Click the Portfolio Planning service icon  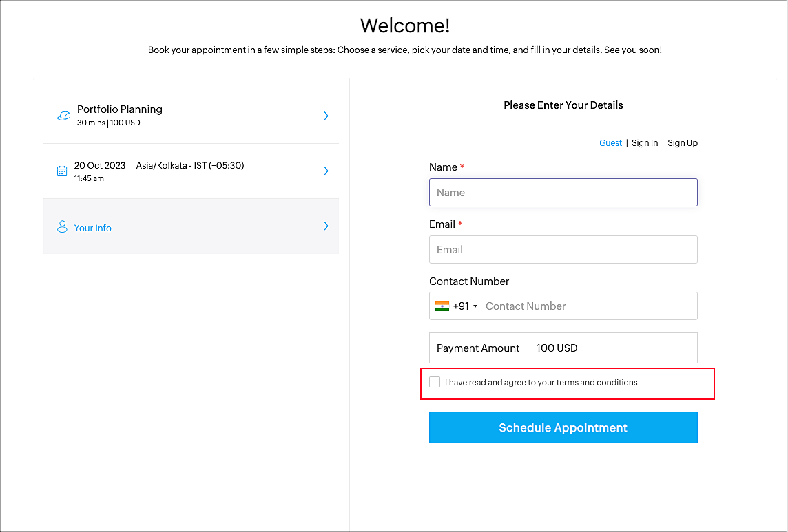coord(63,116)
